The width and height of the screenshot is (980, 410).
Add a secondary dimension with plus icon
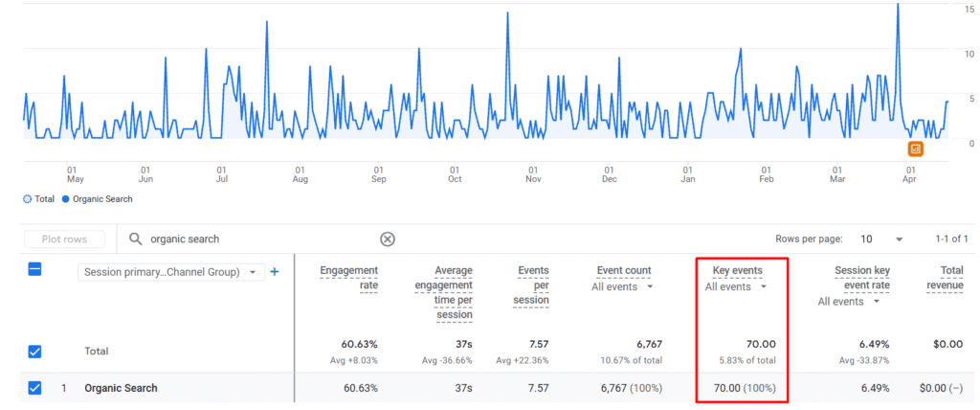pyautogui.click(x=275, y=272)
